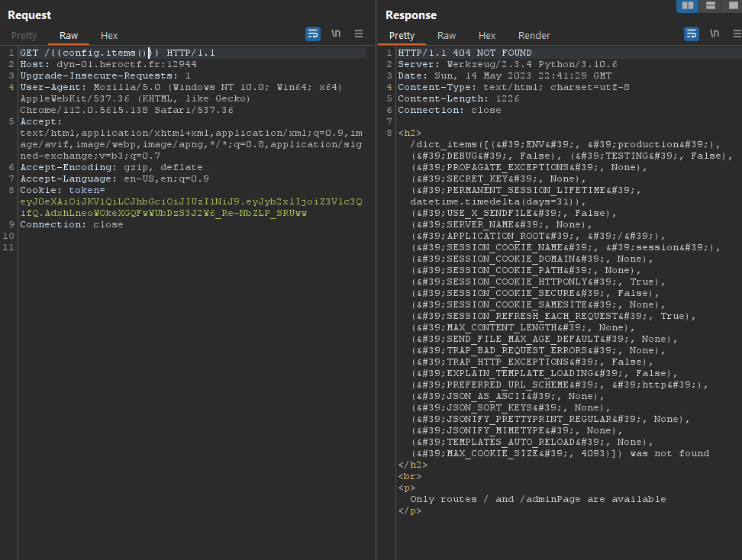
Task: Click the MAX_COOKIE_SIZE entry in the response
Action: (516, 454)
